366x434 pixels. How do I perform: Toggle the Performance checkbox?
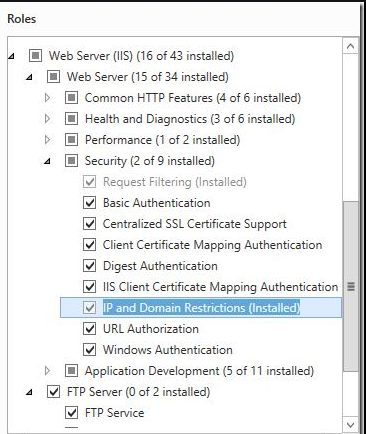(x=71, y=140)
